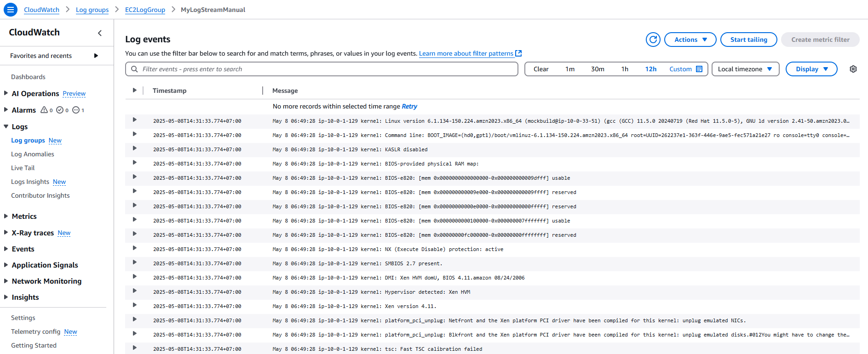The image size is (868, 354).
Task: Expand the Metrics section
Action: [6, 216]
